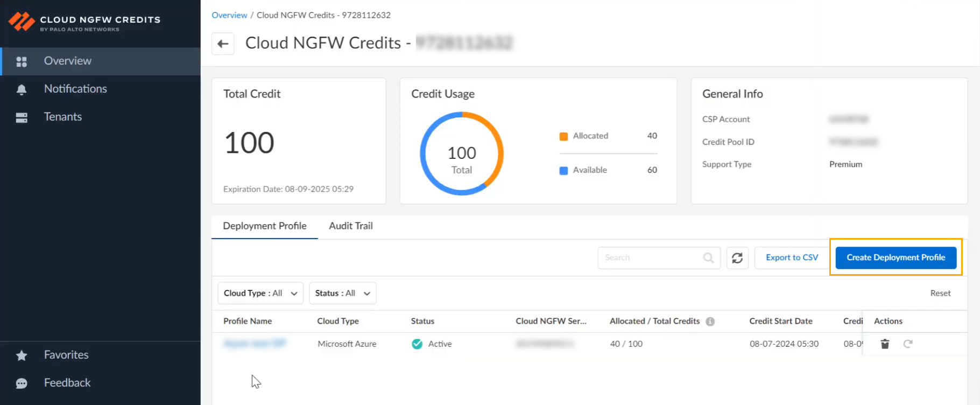Click the Export to CSV button
The width and height of the screenshot is (980, 405).
click(792, 258)
